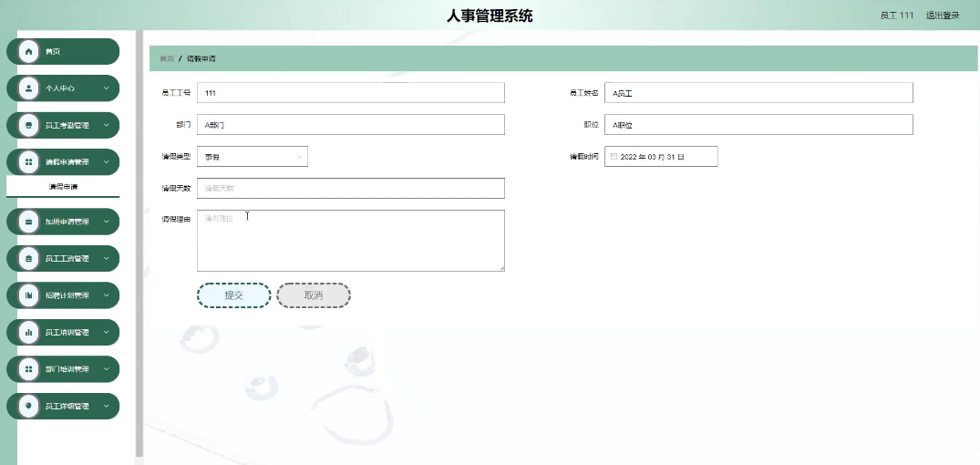This screenshot has width=980, height=465.
Task: Focus the 职位 field containing A职位
Action: click(758, 124)
